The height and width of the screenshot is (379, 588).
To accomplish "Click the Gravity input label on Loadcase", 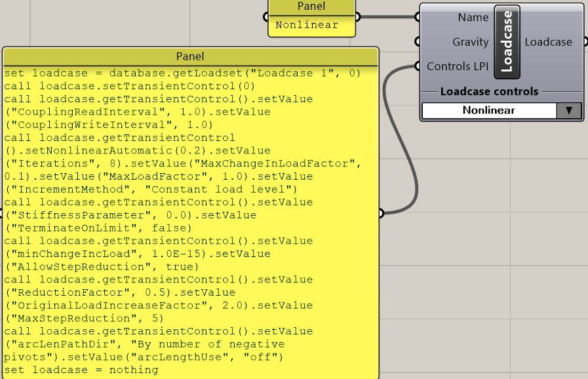I will click(x=470, y=42).
